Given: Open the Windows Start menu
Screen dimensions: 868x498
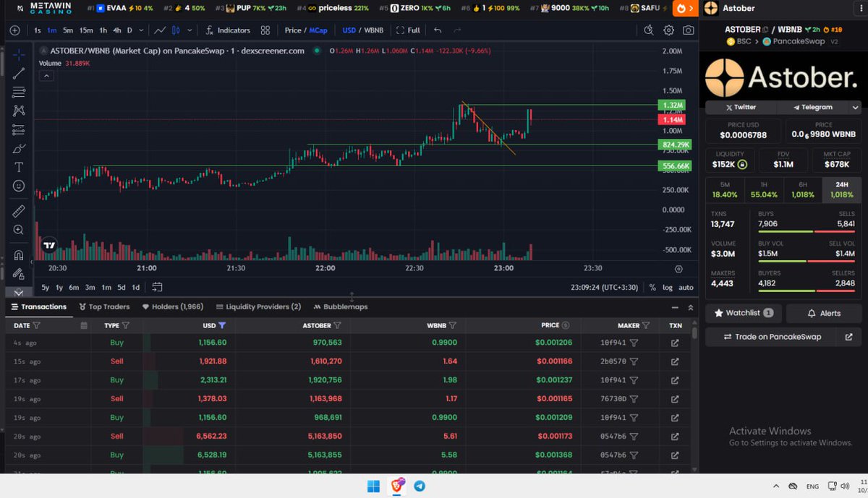Looking at the screenshot, I should 374,486.
